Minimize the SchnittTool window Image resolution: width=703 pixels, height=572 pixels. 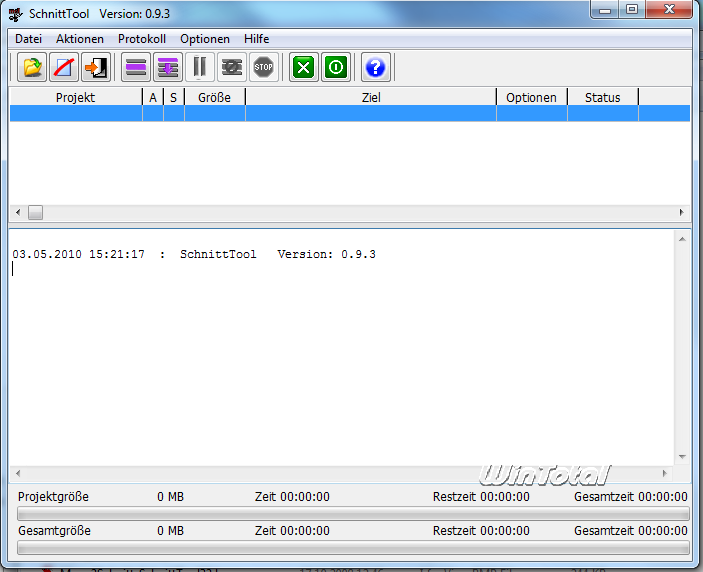(605, 9)
